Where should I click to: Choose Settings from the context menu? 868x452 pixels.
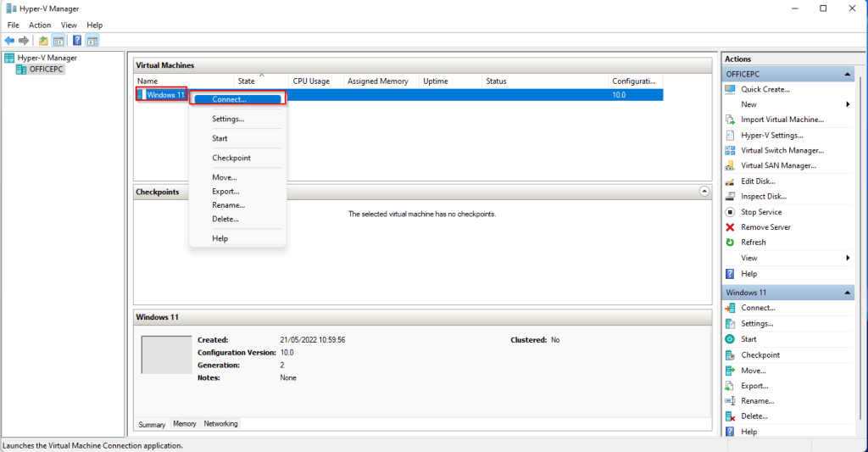(228, 120)
